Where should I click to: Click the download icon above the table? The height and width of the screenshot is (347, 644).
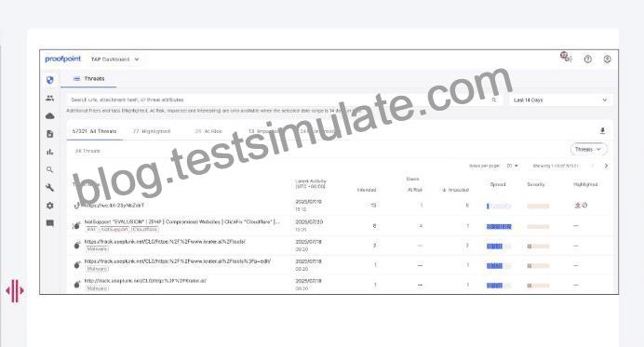click(x=602, y=131)
